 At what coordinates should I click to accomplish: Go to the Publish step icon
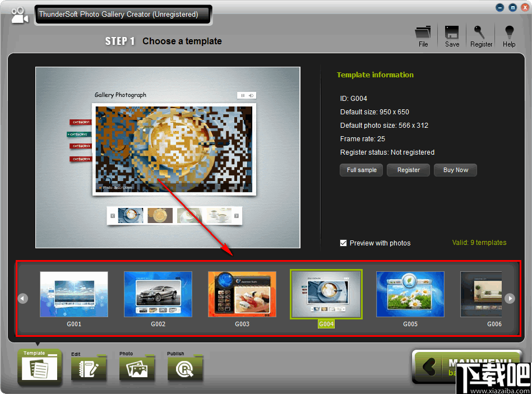click(x=185, y=367)
